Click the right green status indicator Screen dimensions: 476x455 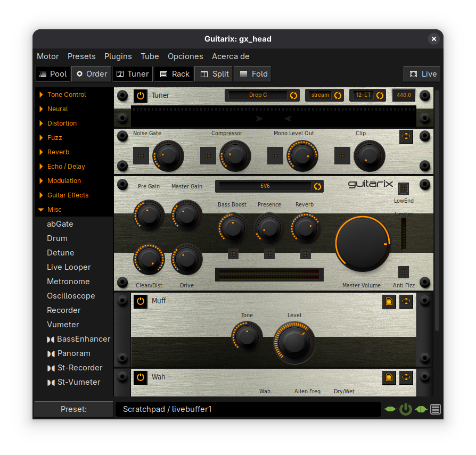point(421,409)
